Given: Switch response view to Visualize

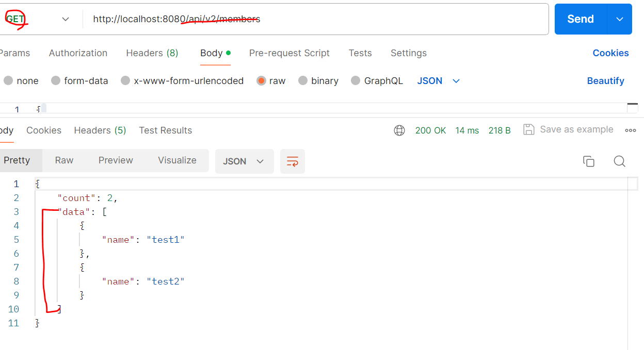Looking at the screenshot, I should tap(177, 160).
